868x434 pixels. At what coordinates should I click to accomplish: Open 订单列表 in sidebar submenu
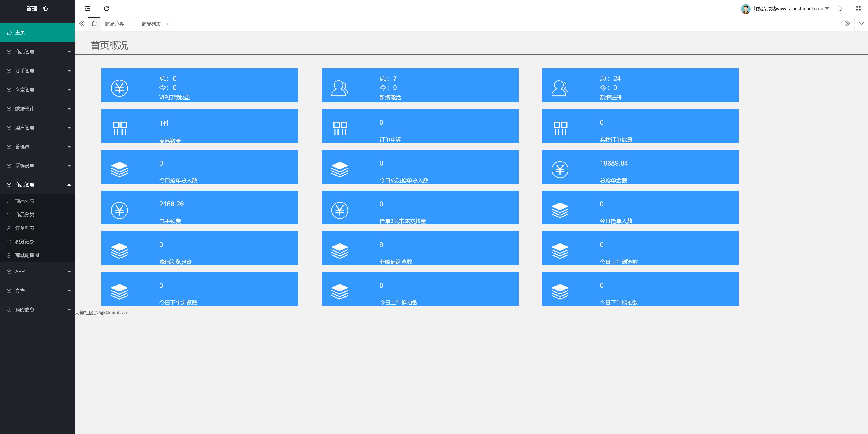(25, 228)
